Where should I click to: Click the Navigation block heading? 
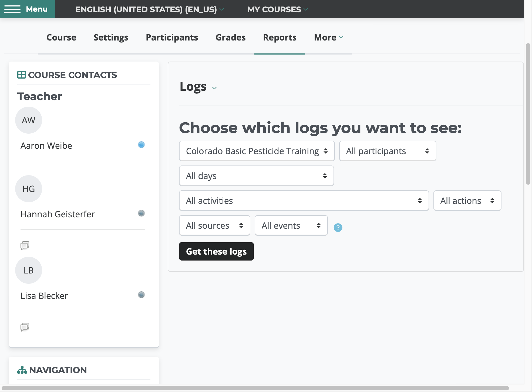pos(58,370)
